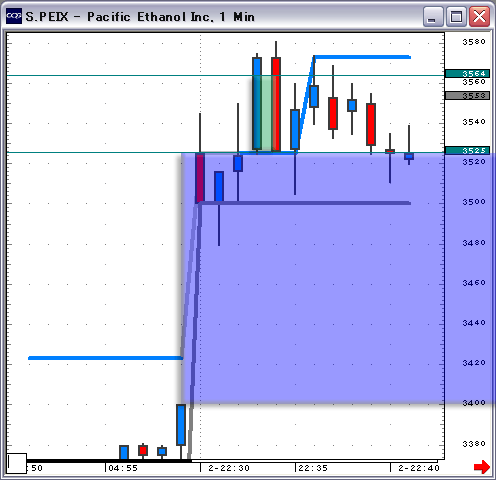
Task: Click the 3380 price axis label
Action: pyautogui.click(x=474, y=444)
